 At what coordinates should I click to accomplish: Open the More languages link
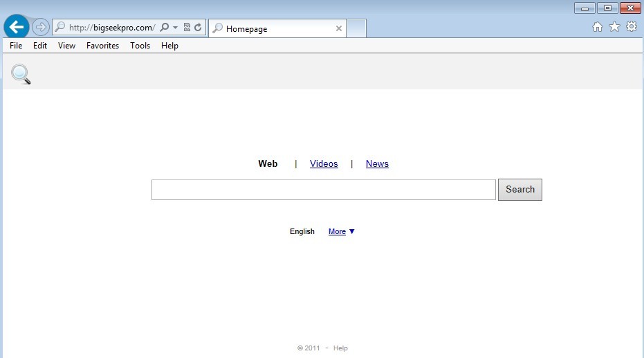point(337,231)
